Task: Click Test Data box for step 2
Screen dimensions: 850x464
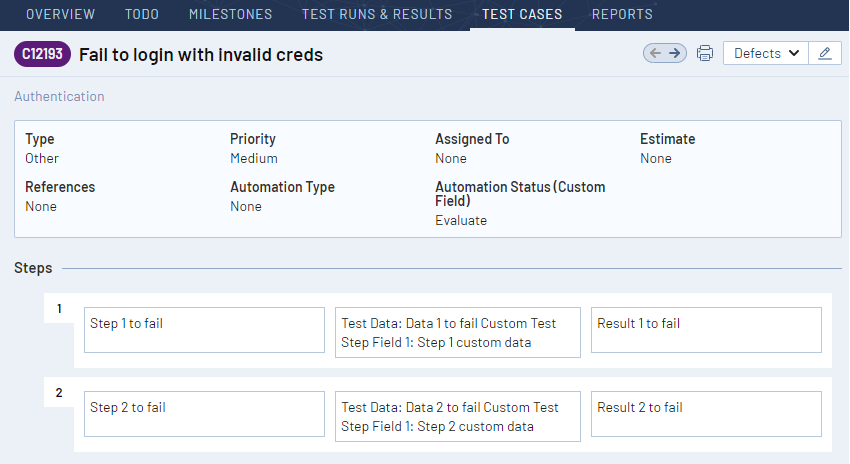Action: pyautogui.click(x=458, y=417)
